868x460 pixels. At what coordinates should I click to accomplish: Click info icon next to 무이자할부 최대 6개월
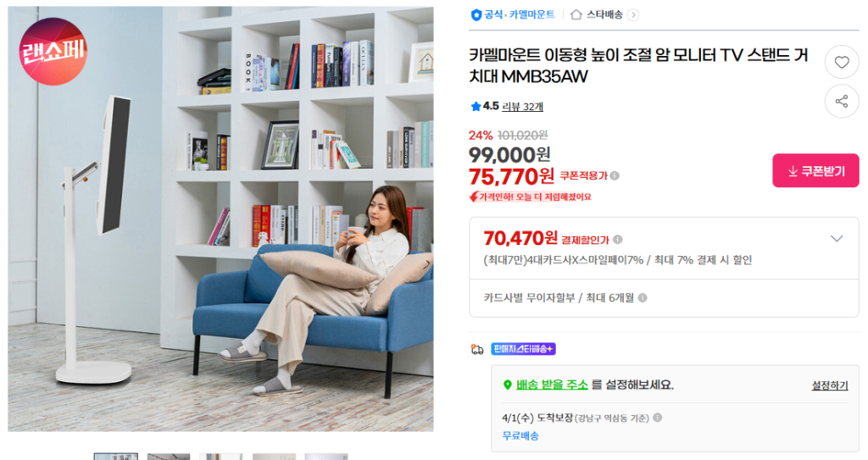click(643, 298)
